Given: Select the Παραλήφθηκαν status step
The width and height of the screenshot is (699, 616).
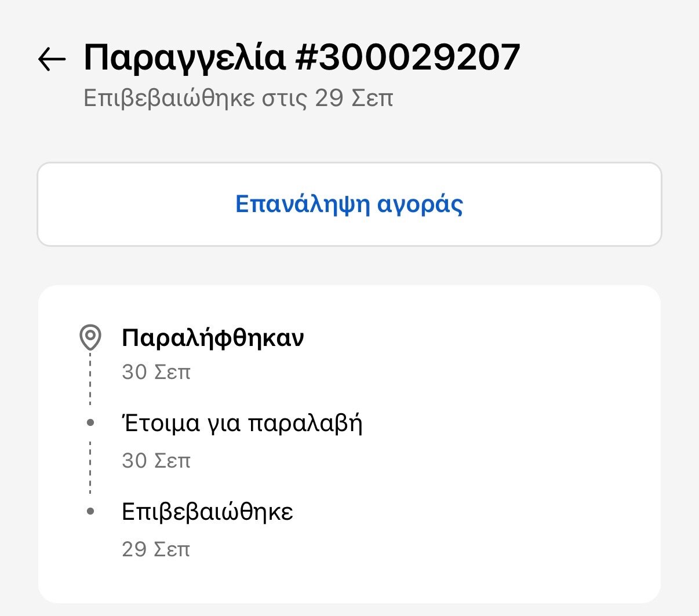Looking at the screenshot, I should click(213, 338).
